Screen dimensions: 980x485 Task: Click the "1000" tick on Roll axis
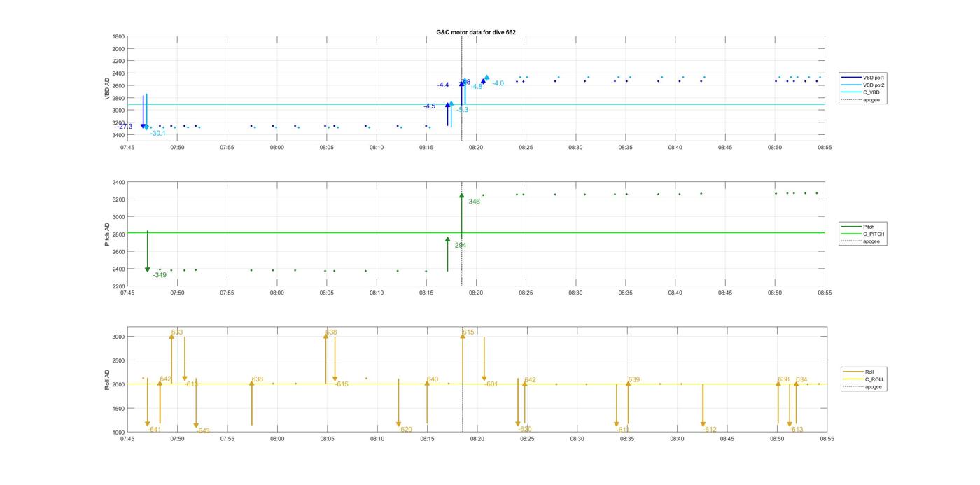click(x=118, y=433)
